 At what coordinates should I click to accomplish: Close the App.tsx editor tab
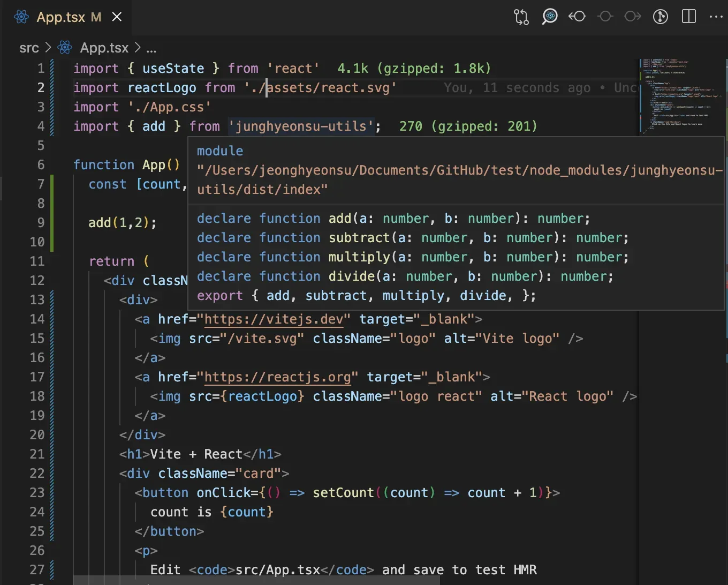coord(117,17)
